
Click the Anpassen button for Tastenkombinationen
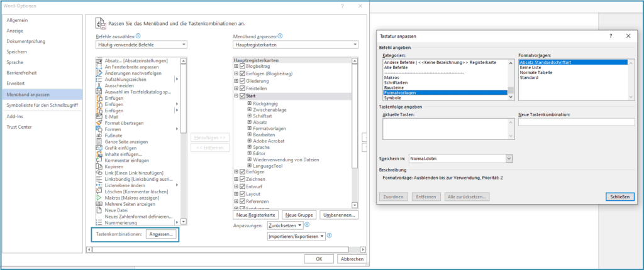click(x=160, y=234)
